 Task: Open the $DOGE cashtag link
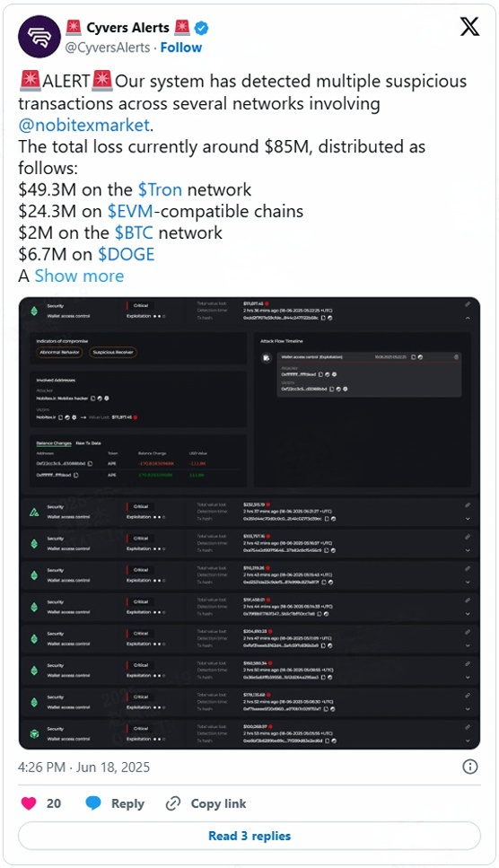(x=127, y=255)
